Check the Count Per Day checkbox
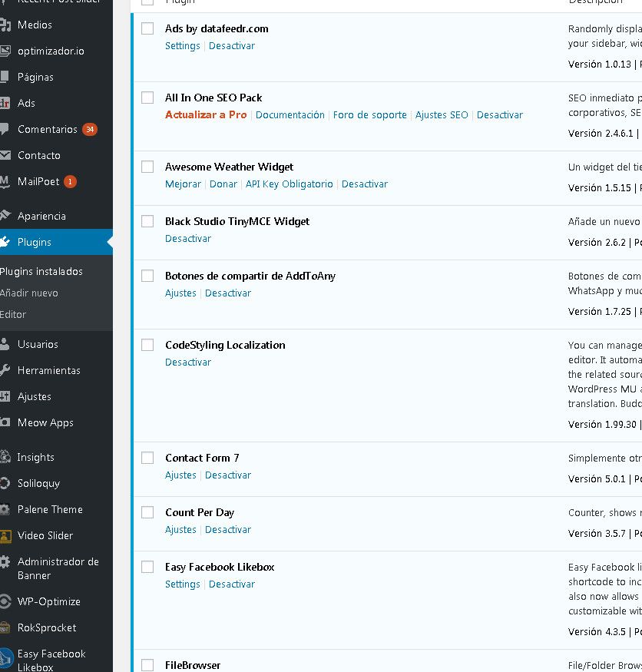The width and height of the screenshot is (642, 672). point(147,512)
